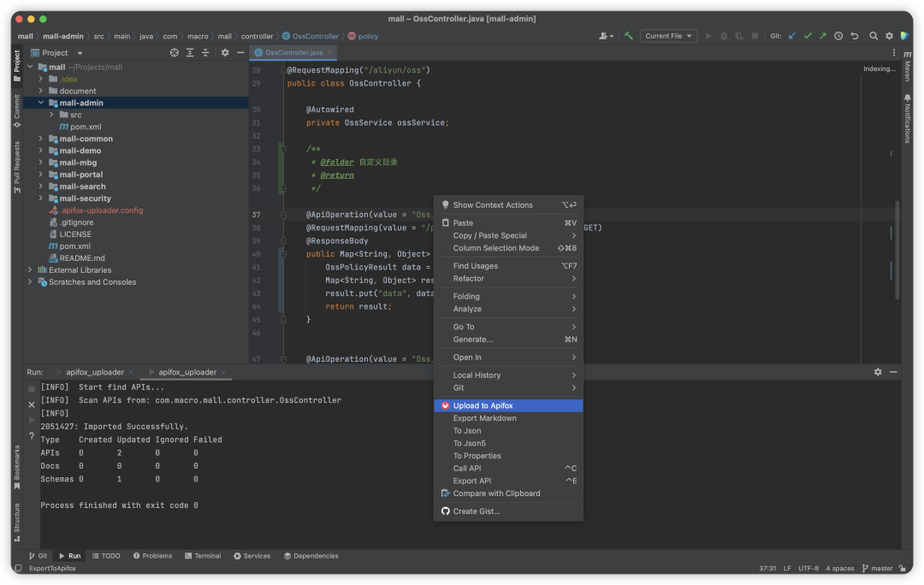Open Run panel settings gear

[878, 372]
